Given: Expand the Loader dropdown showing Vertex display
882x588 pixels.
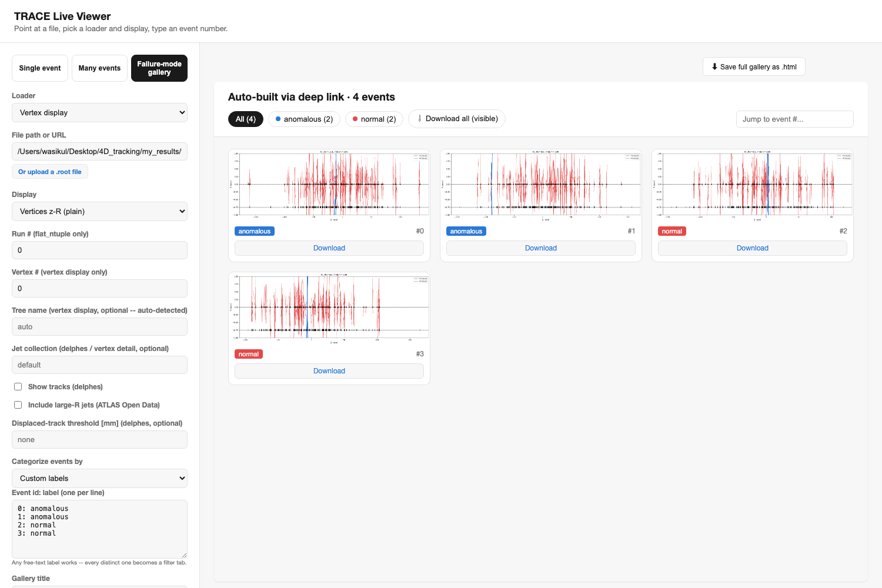Looking at the screenshot, I should (99, 112).
